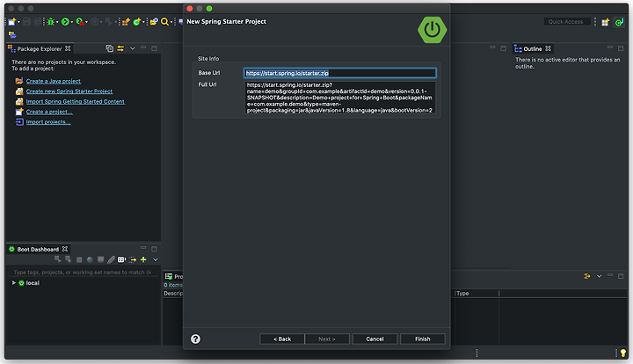Open the external tools dropdown arrow

(86, 22)
